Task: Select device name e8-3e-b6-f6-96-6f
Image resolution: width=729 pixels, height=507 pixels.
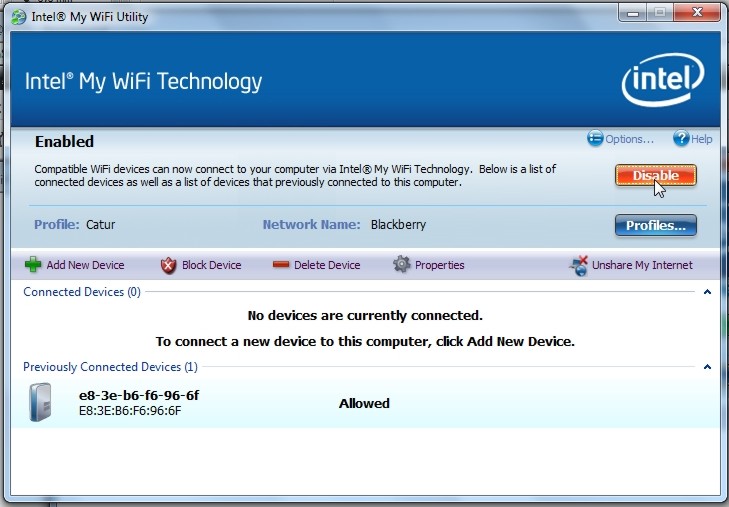Action: tap(139, 395)
